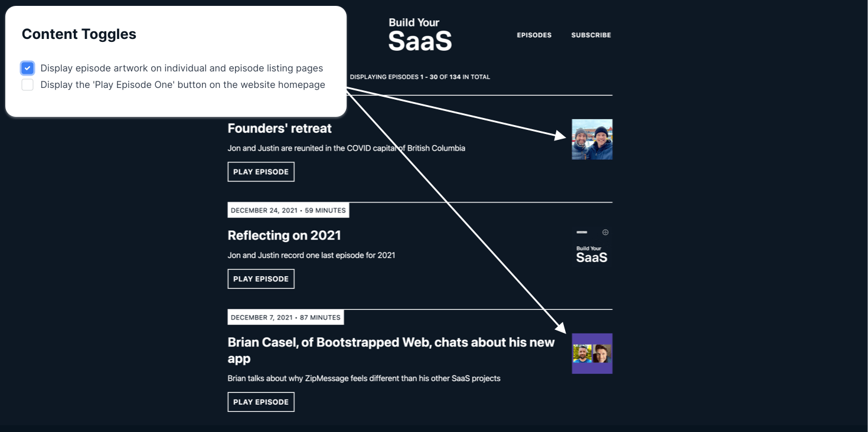
Task: Enable the 'Play Episode One' button checkbox
Action: point(27,85)
